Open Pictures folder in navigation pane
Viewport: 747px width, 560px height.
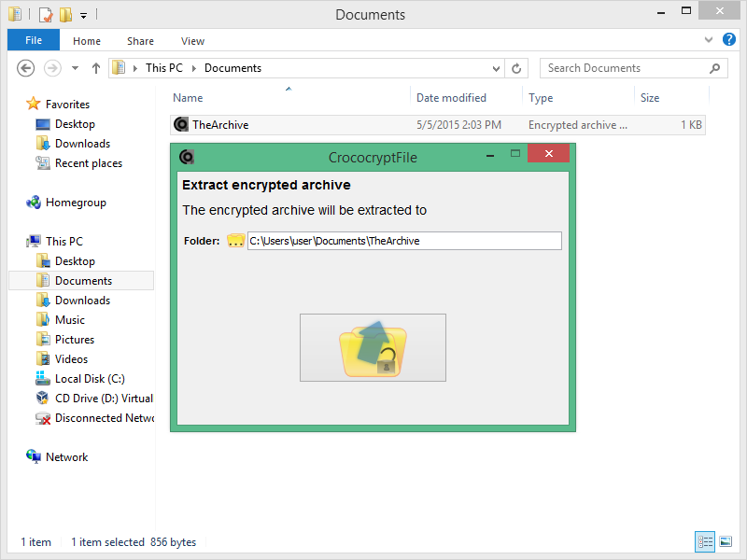pyautogui.click(x=75, y=340)
